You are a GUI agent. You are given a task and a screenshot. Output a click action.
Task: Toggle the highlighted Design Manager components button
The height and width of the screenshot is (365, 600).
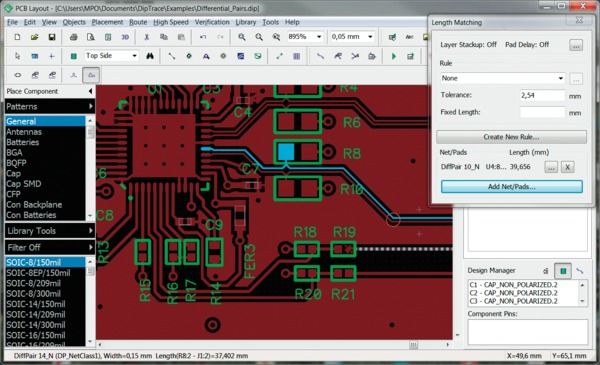coord(563,271)
